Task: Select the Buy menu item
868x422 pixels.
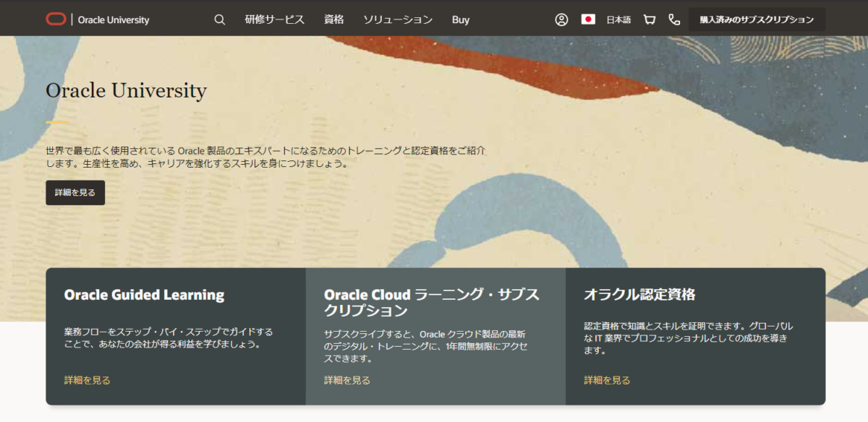Action: point(461,20)
